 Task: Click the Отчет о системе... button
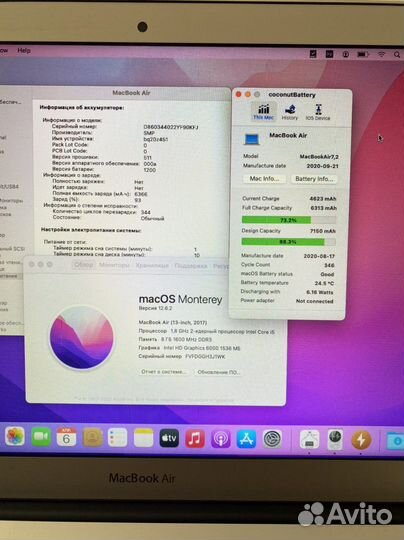pos(164,372)
